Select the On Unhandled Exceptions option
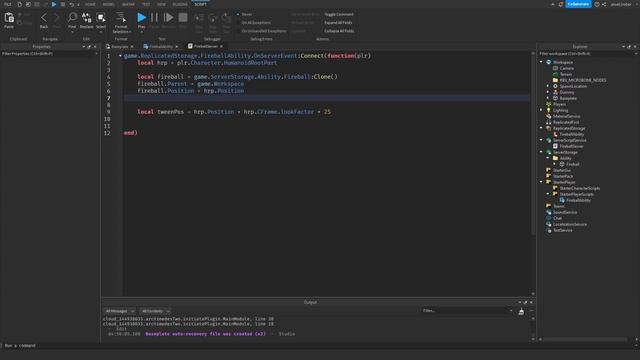The width and height of the screenshot is (640, 360). (x=261, y=31)
